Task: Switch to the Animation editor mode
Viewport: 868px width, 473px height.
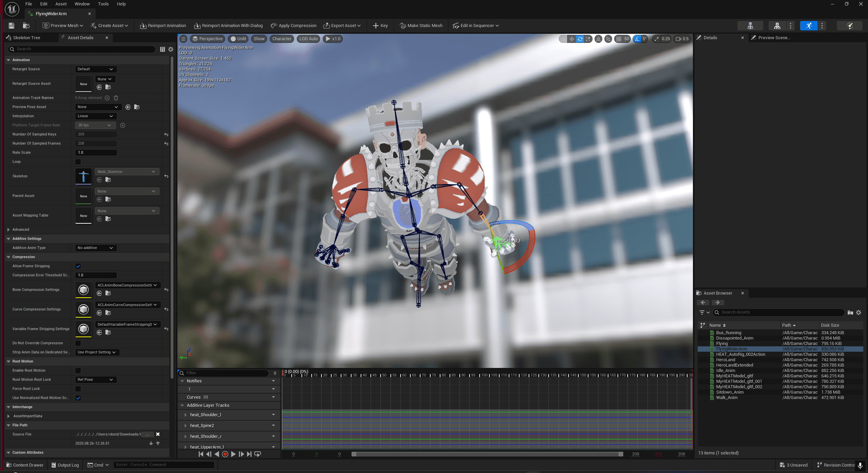Action: coord(809,26)
